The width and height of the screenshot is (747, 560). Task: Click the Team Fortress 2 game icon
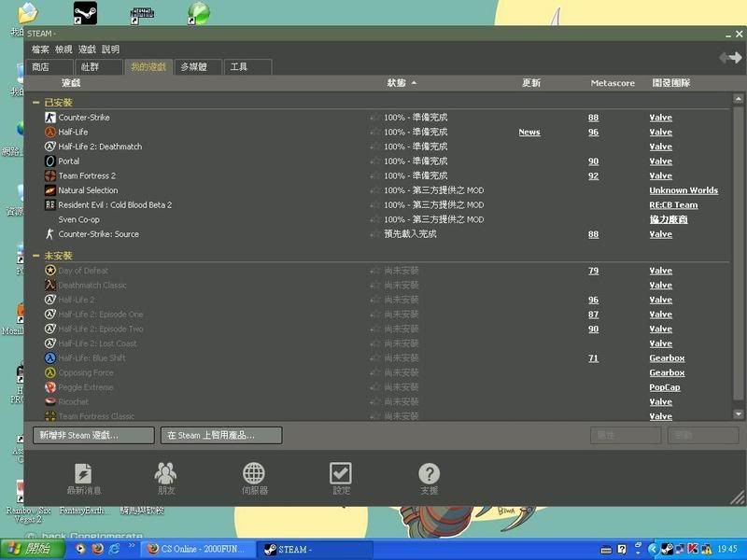[50, 175]
